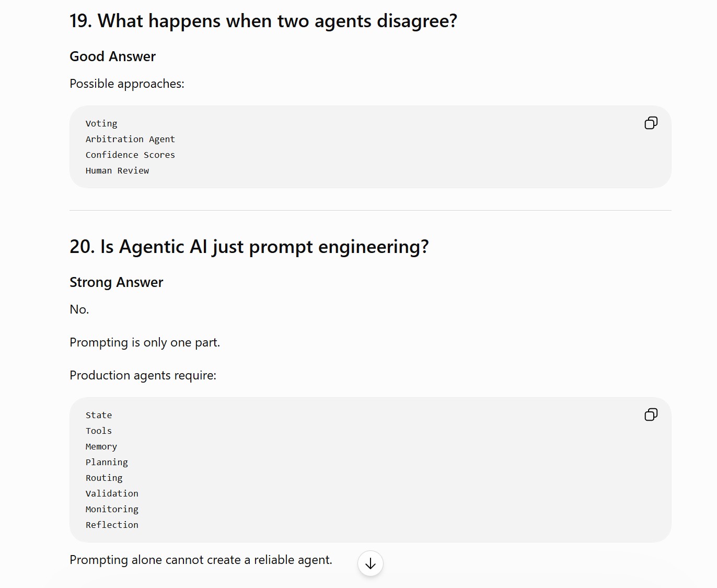Click the 'Good Answer' subheading

tap(113, 56)
